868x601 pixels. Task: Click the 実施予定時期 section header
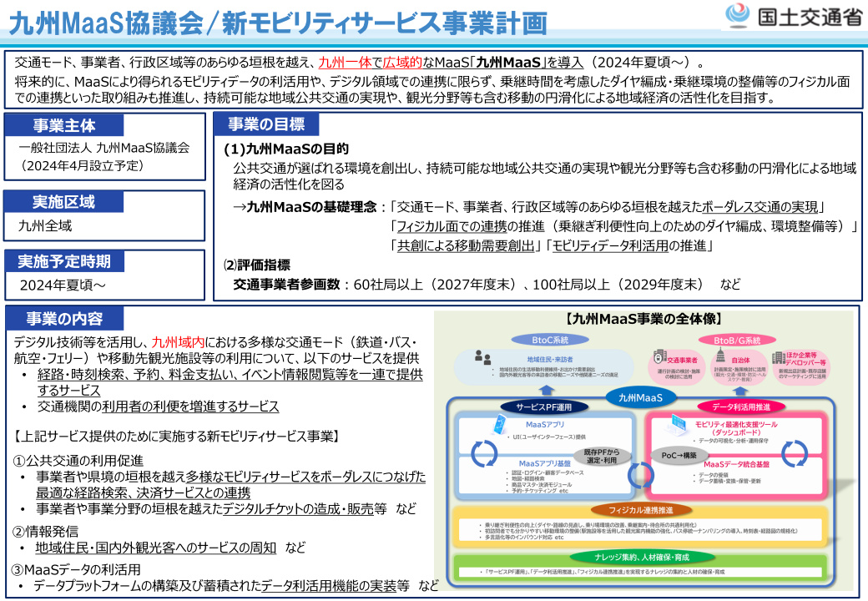[x=64, y=261]
